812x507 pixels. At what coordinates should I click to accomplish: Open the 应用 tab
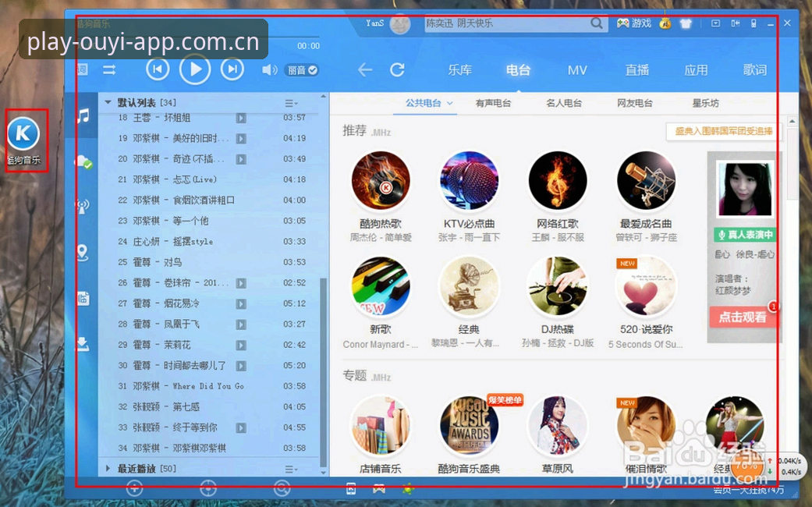coord(696,70)
